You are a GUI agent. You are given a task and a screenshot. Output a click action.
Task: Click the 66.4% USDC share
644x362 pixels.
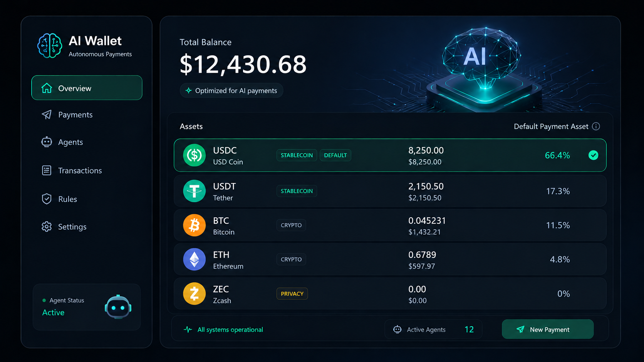[557, 155]
